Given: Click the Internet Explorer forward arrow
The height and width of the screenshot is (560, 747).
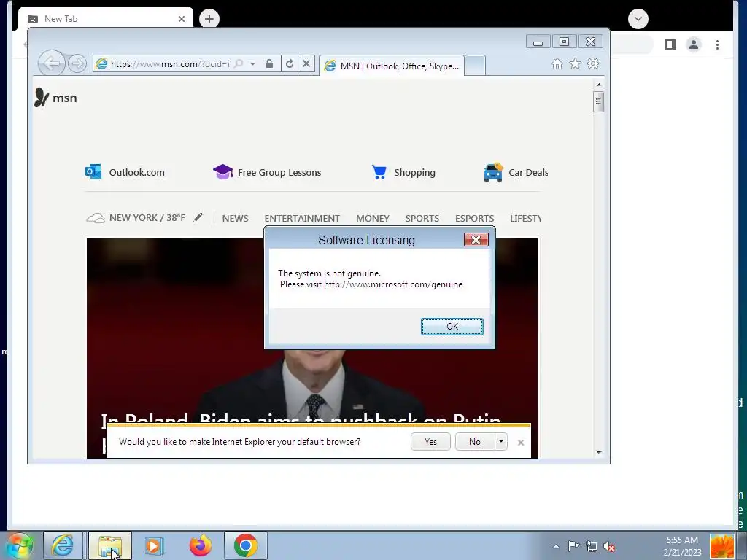Looking at the screenshot, I should (77, 63).
